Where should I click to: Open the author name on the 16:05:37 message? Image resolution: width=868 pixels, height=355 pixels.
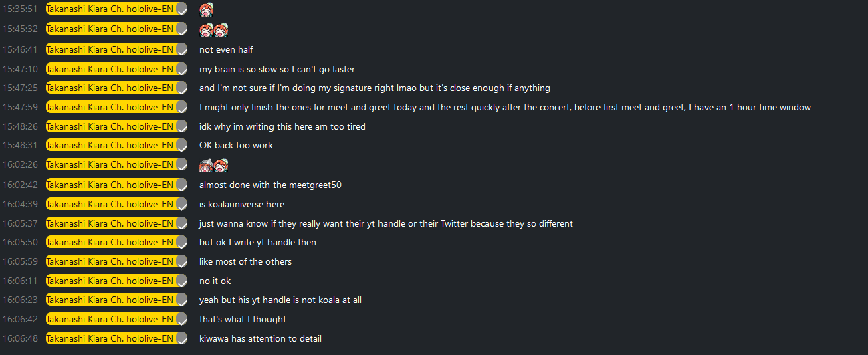click(x=110, y=223)
